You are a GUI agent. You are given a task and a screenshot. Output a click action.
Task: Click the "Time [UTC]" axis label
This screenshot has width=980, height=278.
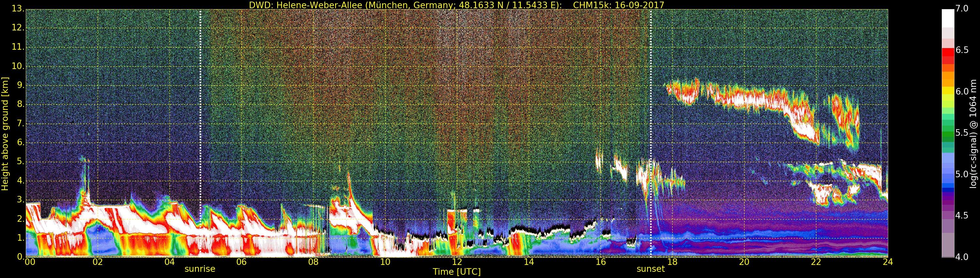457,272
